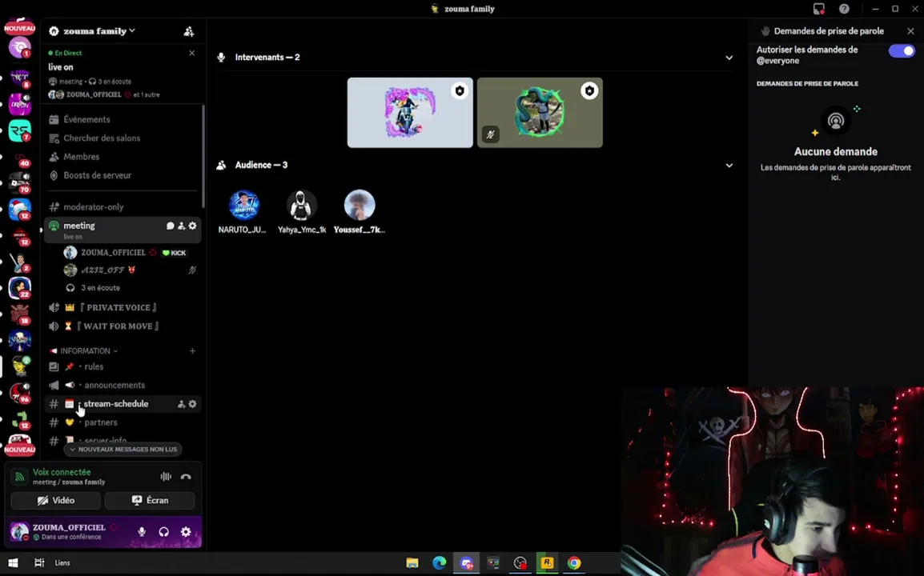Open the rules channel

point(93,366)
